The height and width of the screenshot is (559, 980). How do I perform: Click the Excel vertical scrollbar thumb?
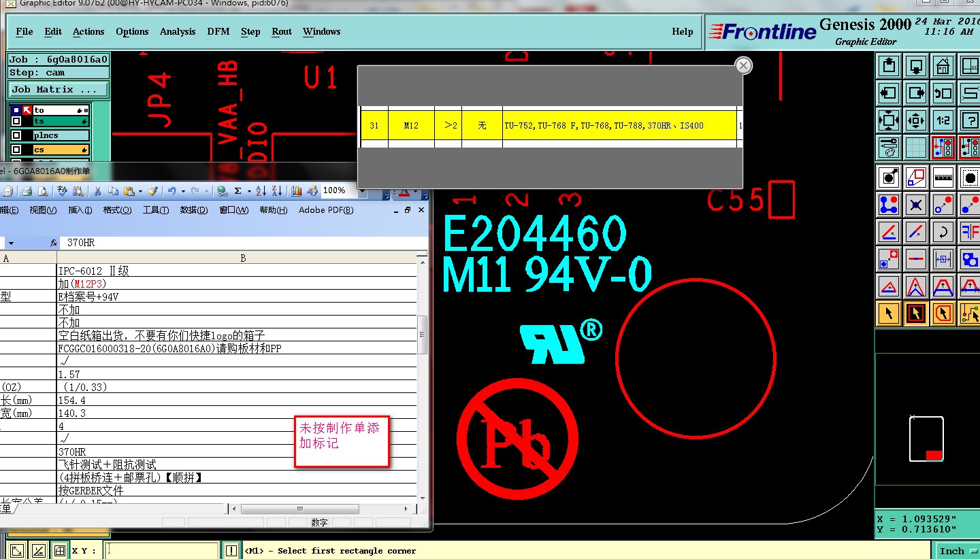click(422, 335)
